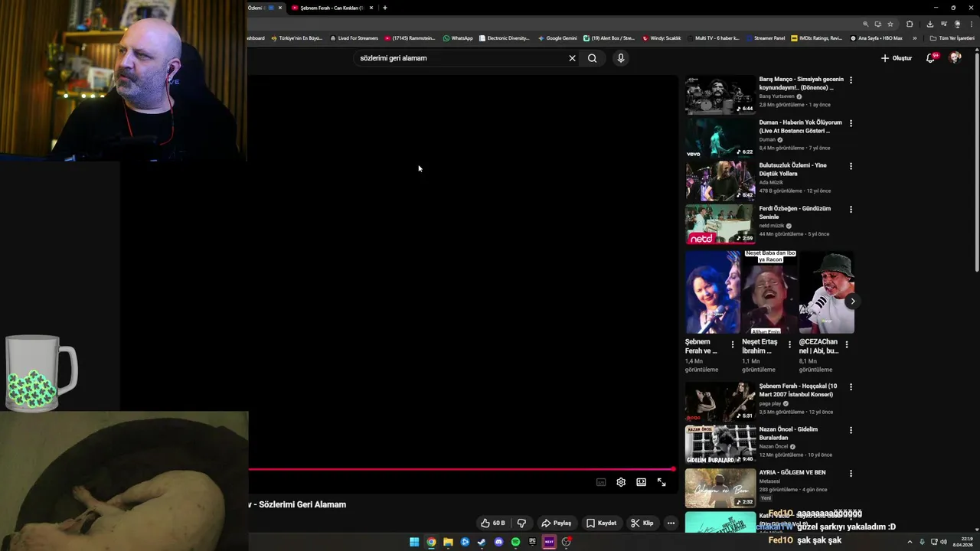
Task: Close the Şebnem Ferah browser tab
Action: [x=371, y=8]
